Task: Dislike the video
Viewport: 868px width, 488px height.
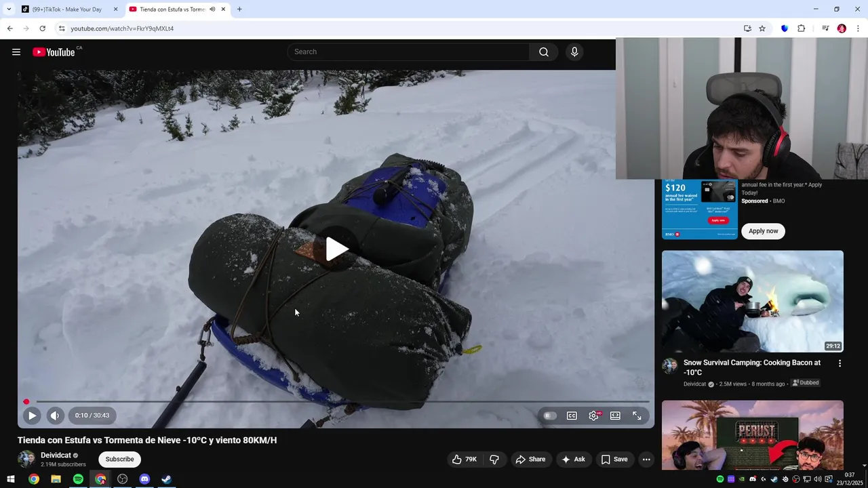Action: point(494,459)
